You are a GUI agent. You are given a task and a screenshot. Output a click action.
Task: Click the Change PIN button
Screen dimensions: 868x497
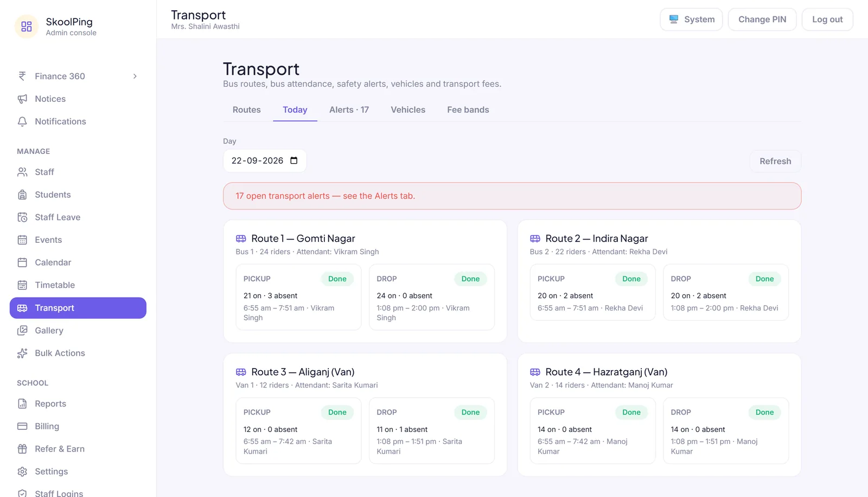[x=762, y=20]
